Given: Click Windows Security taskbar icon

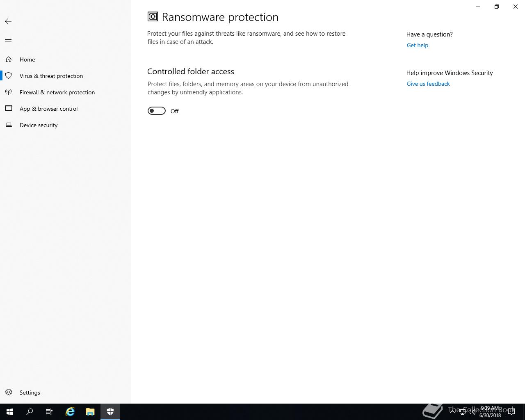Looking at the screenshot, I should [x=110, y=412].
